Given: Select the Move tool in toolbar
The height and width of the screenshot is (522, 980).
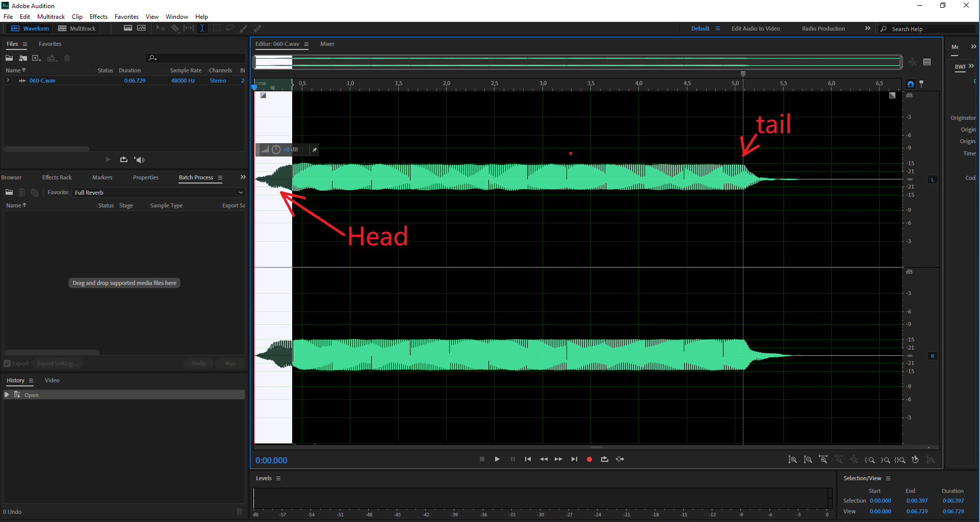Looking at the screenshot, I should pos(161,29).
